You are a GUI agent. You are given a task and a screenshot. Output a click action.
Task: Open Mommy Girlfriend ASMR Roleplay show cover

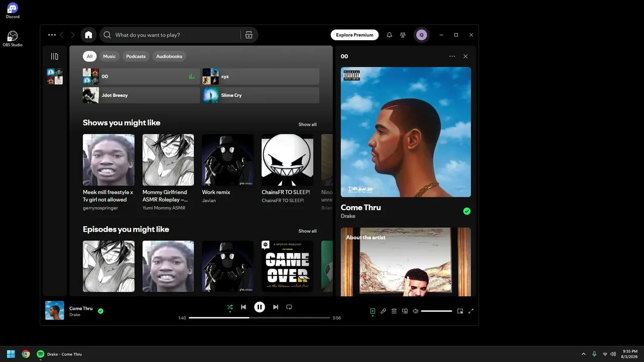point(168,160)
